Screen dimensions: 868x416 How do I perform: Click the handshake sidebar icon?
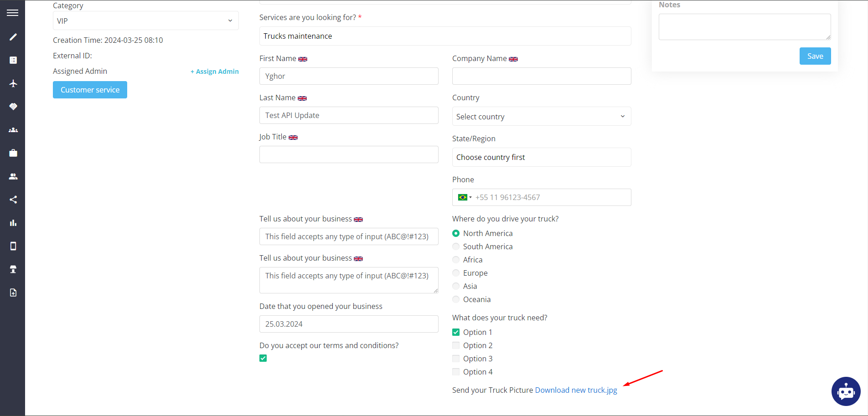click(13, 107)
